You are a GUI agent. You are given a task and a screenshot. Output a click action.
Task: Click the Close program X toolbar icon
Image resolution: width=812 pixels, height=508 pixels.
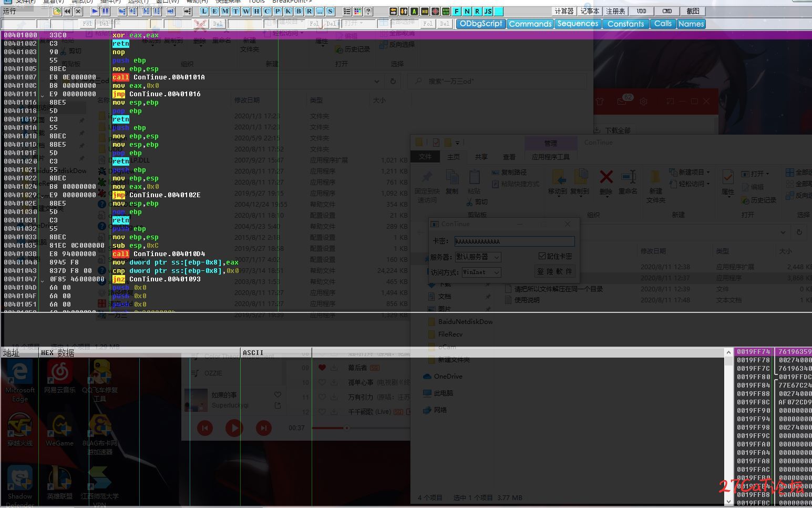(x=78, y=11)
